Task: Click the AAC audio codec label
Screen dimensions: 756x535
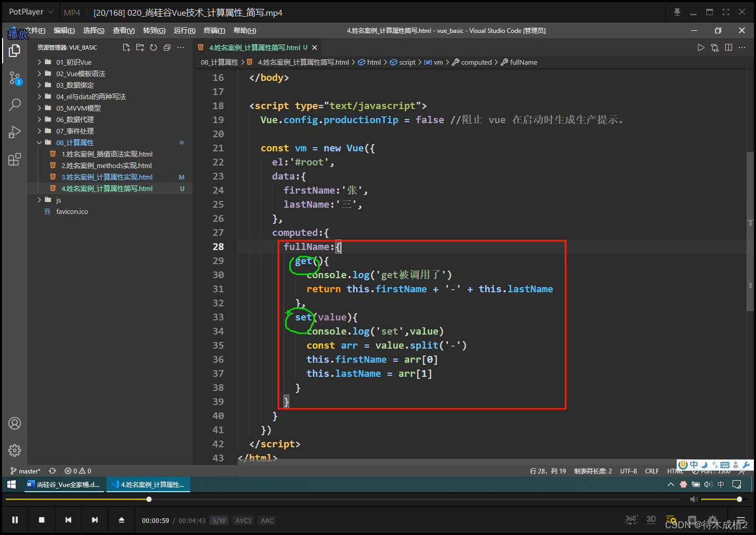Action: click(267, 520)
